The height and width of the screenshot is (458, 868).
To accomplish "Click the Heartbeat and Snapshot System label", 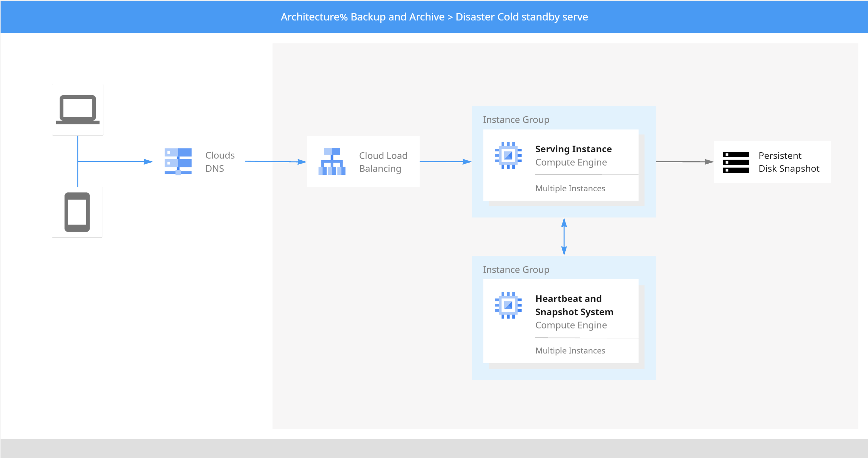I will coord(574,305).
